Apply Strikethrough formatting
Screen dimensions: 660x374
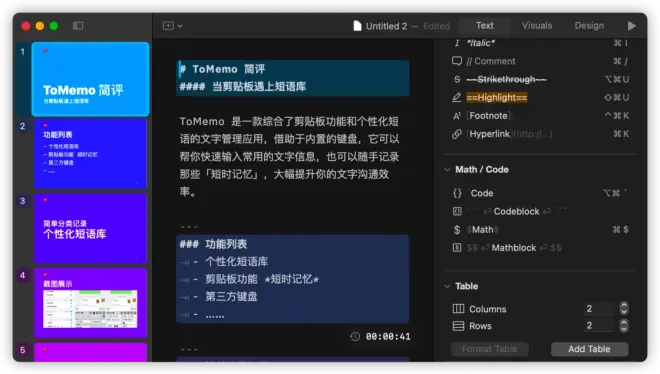pyautogui.click(x=506, y=80)
